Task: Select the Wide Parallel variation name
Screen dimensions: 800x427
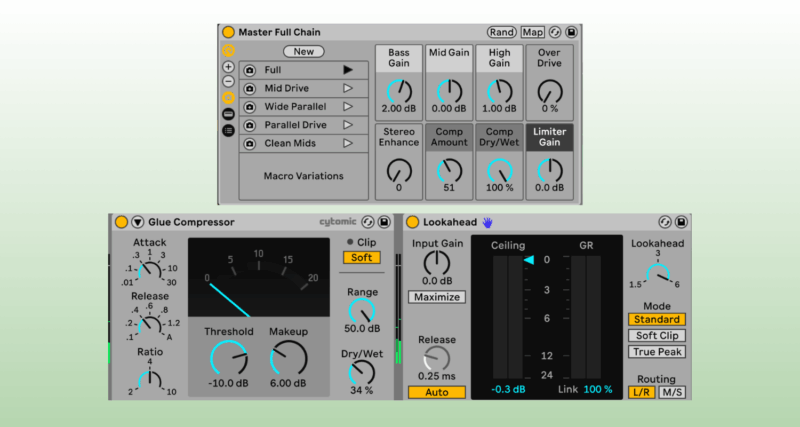Action: coord(295,107)
